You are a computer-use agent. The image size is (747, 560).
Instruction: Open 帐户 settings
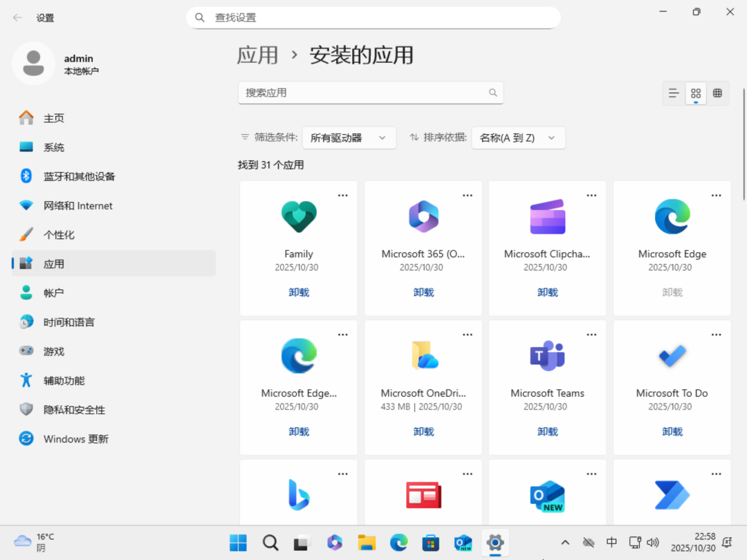[x=114, y=293]
